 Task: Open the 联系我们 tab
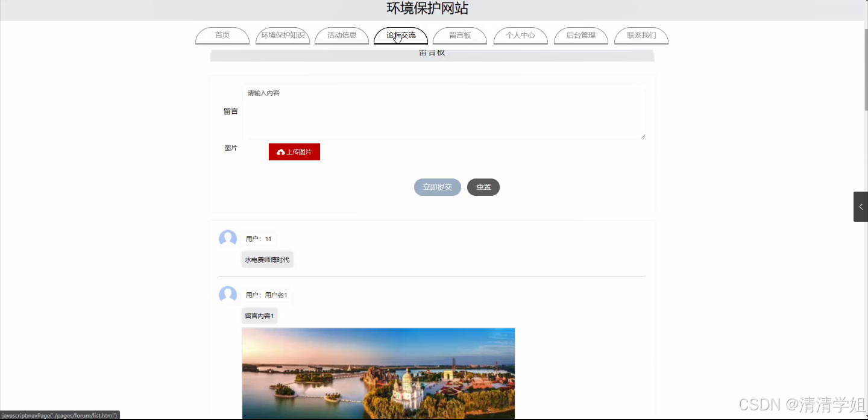pyautogui.click(x=641, y=36)
